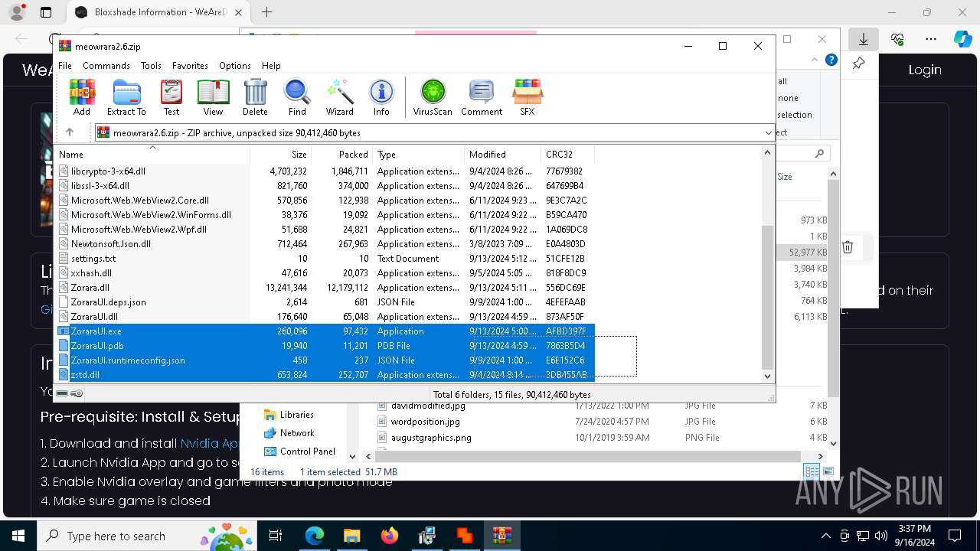This screenshot has height=551, width=980.
Task: Open browser Settings and more menu
Action: click(x=931, y=39)
